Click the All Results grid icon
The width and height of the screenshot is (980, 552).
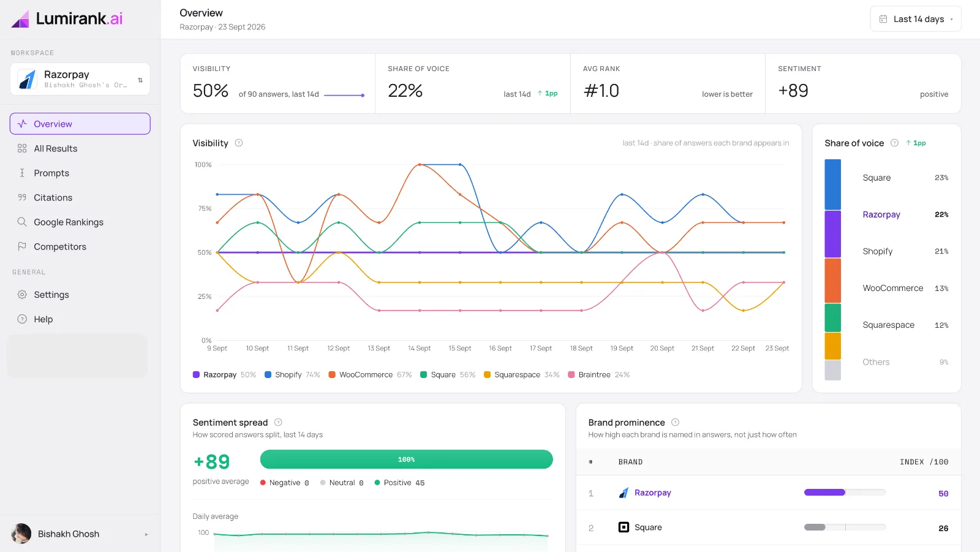click(22, 148)
